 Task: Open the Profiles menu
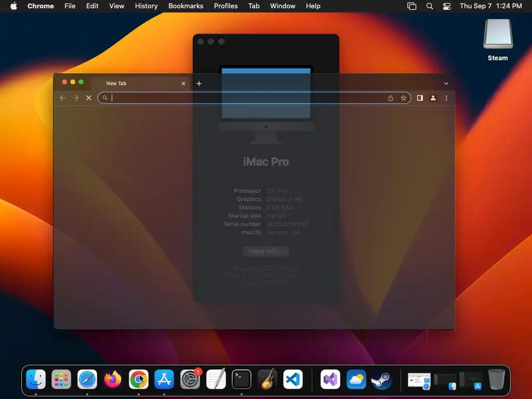[225, 6]
